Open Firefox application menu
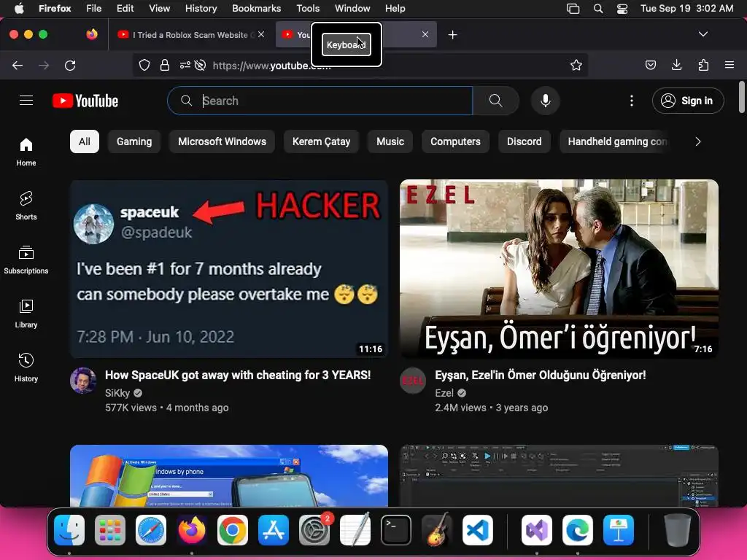The width and height of the screenshot is (747, 560). 729,65
